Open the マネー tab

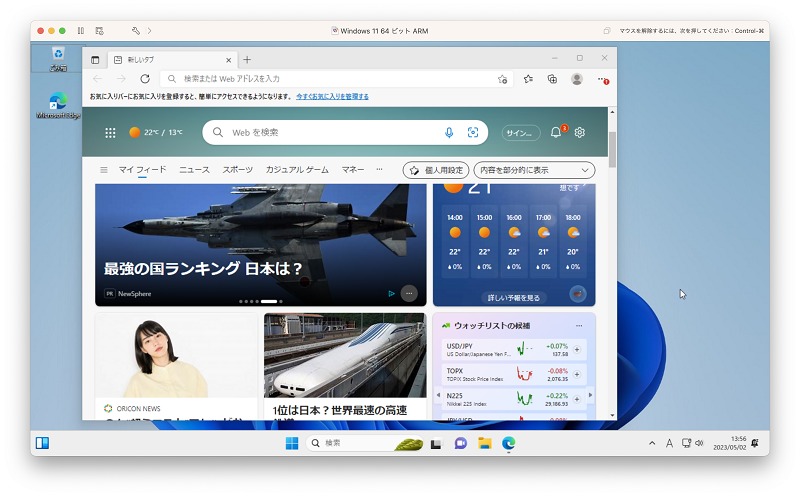click(353, 169)
